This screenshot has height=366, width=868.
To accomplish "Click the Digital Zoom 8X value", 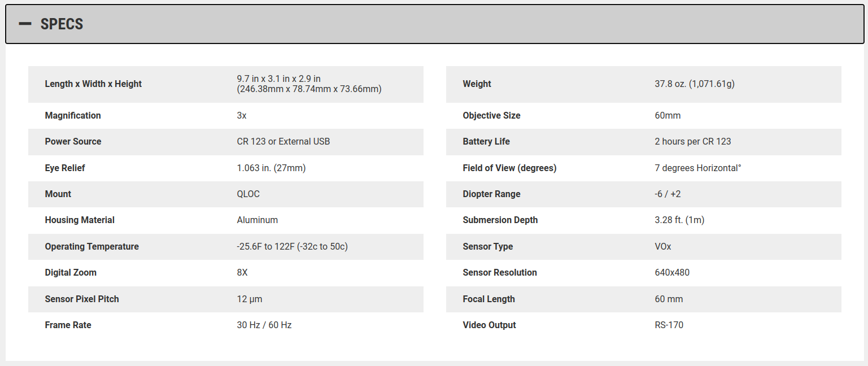I will 242,273.
